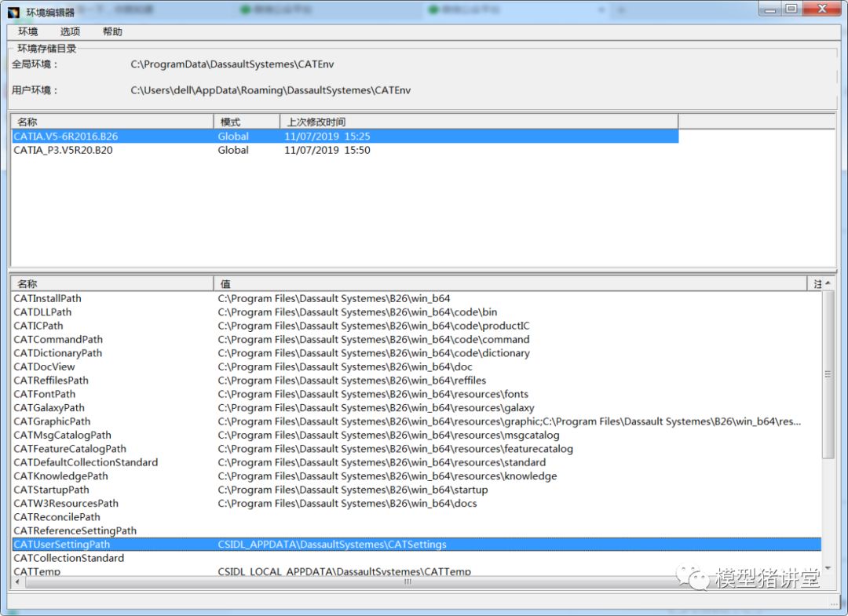Viewport: 848px width, 616px height.
Task: Sort environments by 模式 column header
Action: tap(247, 122)
